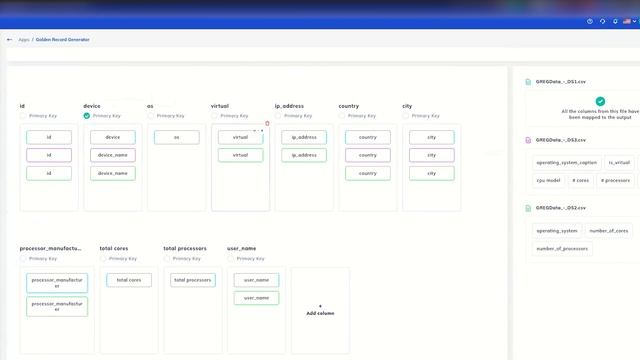
Task: Delete the virtual column using the trash icon
Action: tap(267, 123)
